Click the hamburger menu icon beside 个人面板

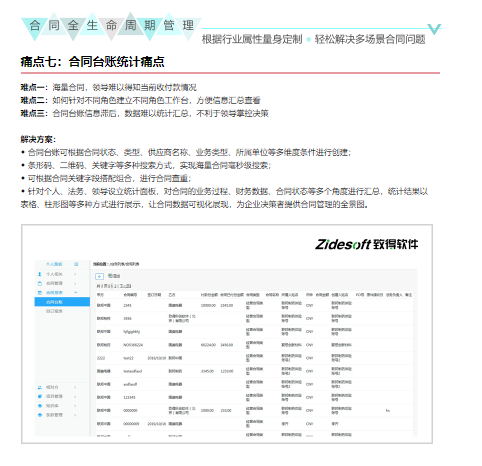(x=76, y=264)
